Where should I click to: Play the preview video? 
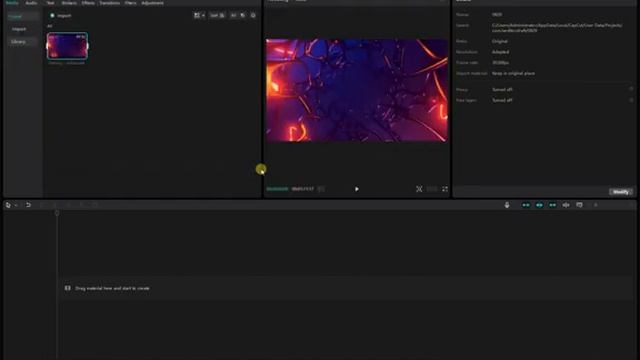(357, 189)
